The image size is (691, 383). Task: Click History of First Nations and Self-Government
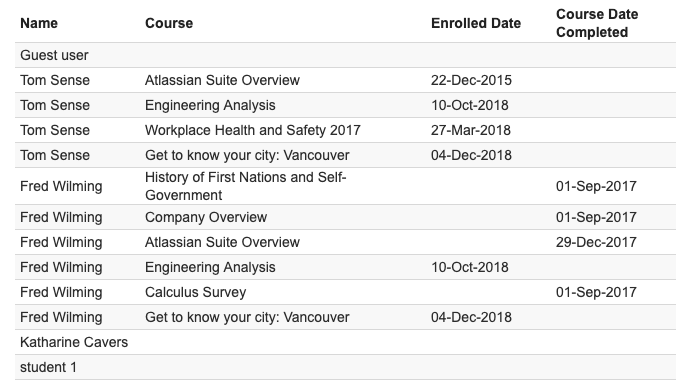point(245,186)
